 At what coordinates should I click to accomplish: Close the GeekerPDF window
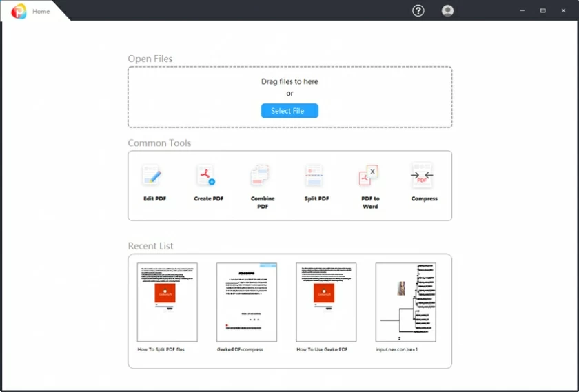(x=564, y=11)
